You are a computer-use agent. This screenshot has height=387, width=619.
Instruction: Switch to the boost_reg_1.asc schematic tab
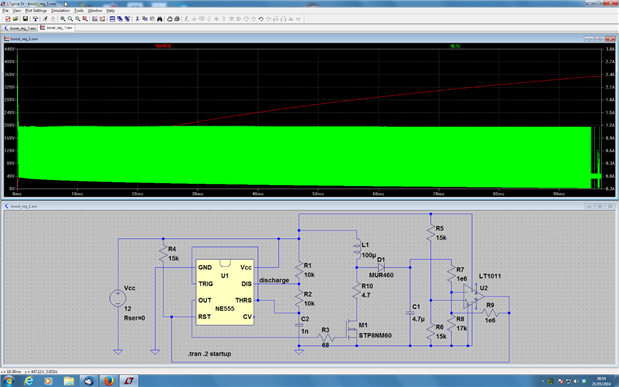pyautogui.click(x=20, y=28)
